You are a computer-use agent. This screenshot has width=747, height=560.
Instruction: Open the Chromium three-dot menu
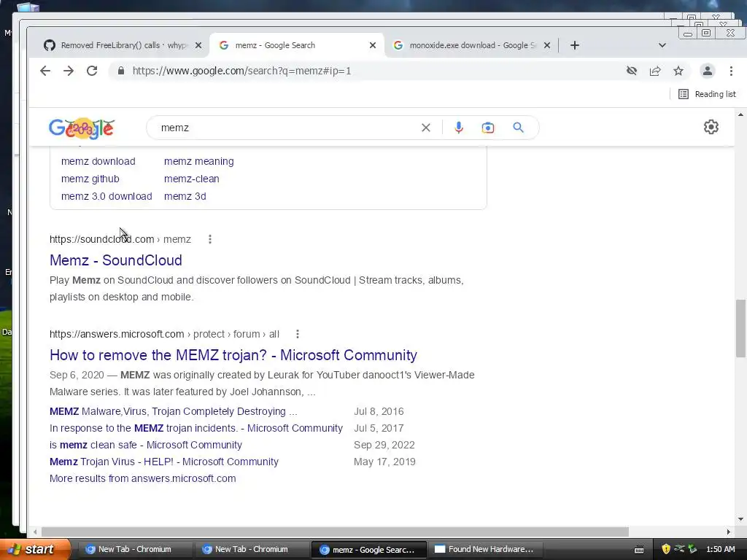click(731, 71)
